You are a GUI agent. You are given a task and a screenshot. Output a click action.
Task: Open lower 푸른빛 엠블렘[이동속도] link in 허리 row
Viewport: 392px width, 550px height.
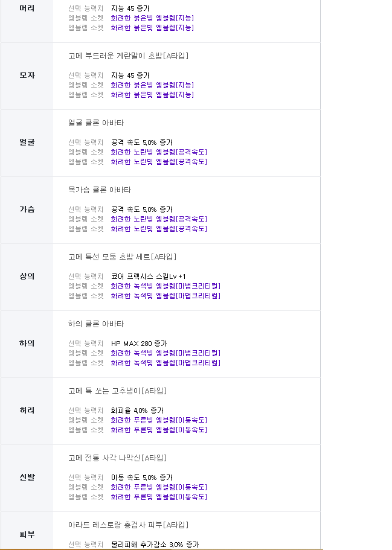pyautogui.click(x=159, y=429)
